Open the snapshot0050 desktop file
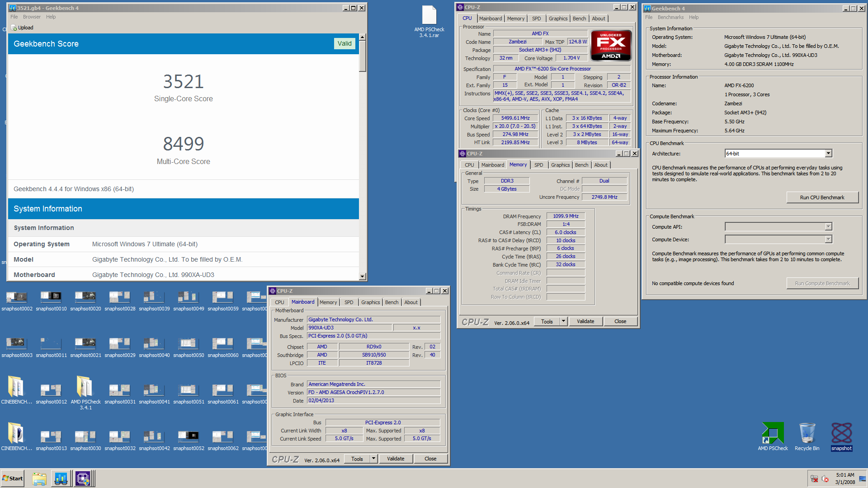 (x=189, y=348)
